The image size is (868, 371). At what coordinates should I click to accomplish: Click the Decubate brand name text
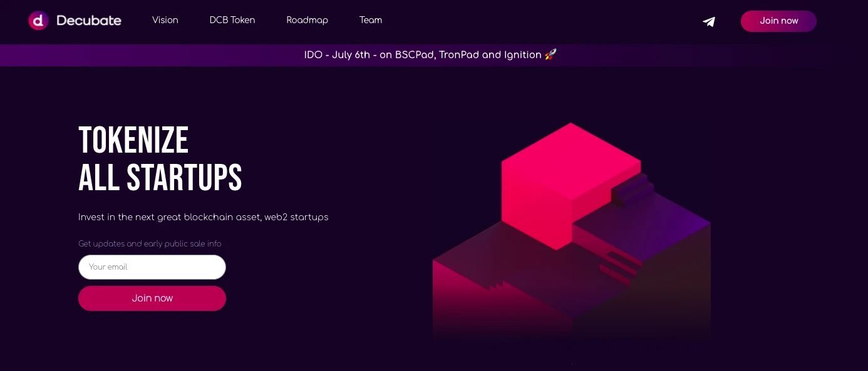(89, 21)
